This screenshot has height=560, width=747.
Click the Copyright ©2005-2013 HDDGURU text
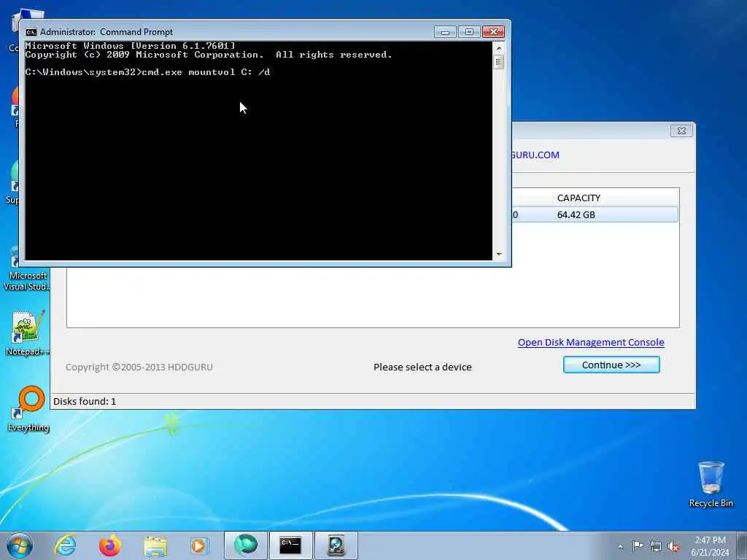[139, 367]
